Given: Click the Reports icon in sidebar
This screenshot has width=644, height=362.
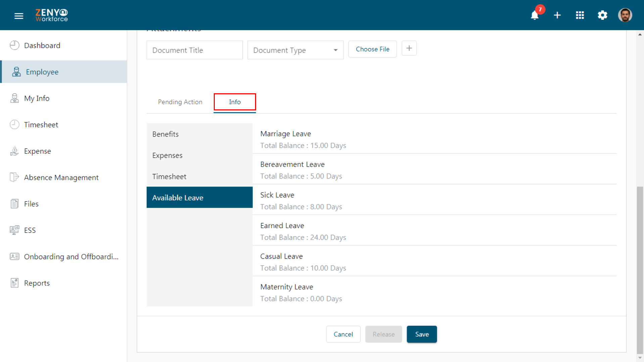Looking at the screenshot, I should 14,283.
